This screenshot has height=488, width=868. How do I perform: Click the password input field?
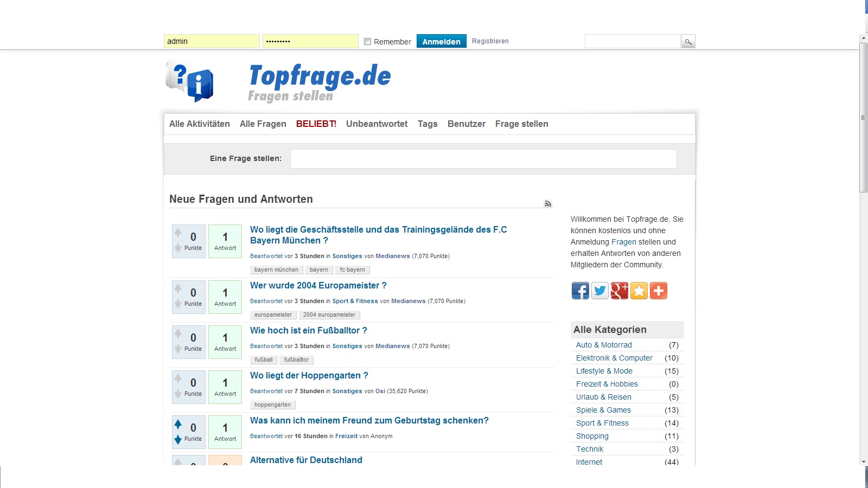(310, 41)
